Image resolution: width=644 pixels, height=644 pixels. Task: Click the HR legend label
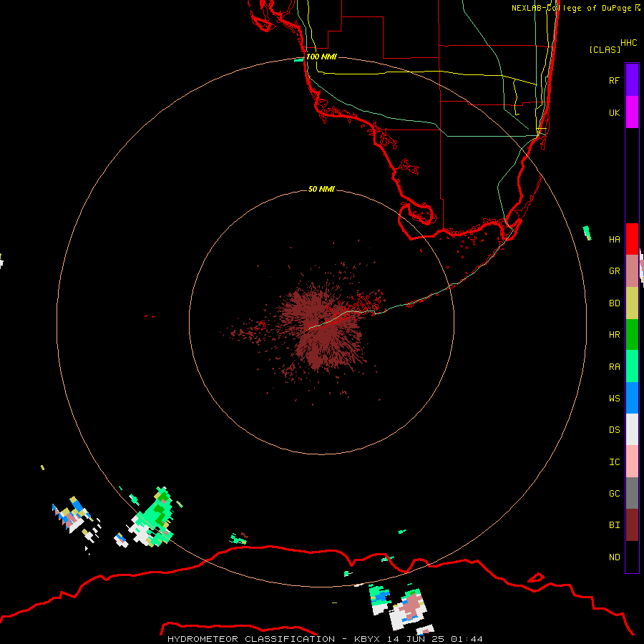(614, 335)
